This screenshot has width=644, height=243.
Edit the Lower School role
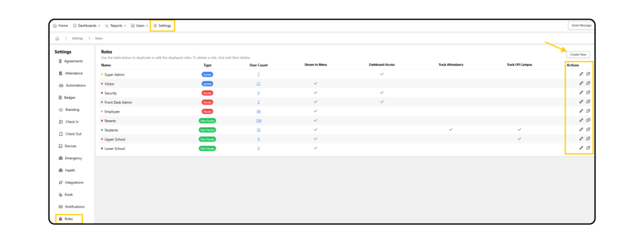click(x=580, y=148)
